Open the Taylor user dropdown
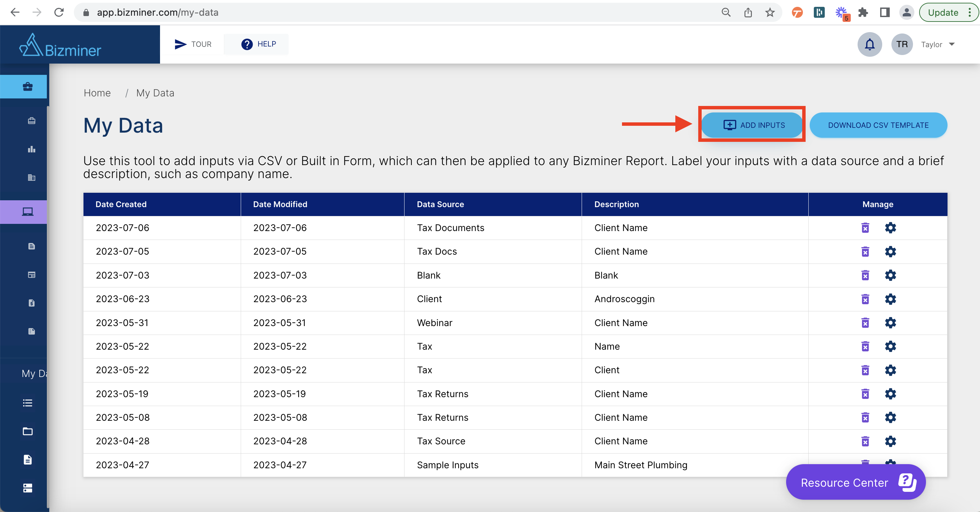Image resolution: width=980 pixels, height=512 pixels. tap(938, 44)
